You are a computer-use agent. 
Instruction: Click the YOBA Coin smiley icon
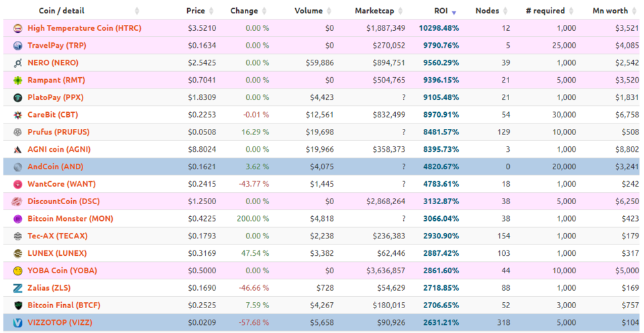click(x=17, y=271)
